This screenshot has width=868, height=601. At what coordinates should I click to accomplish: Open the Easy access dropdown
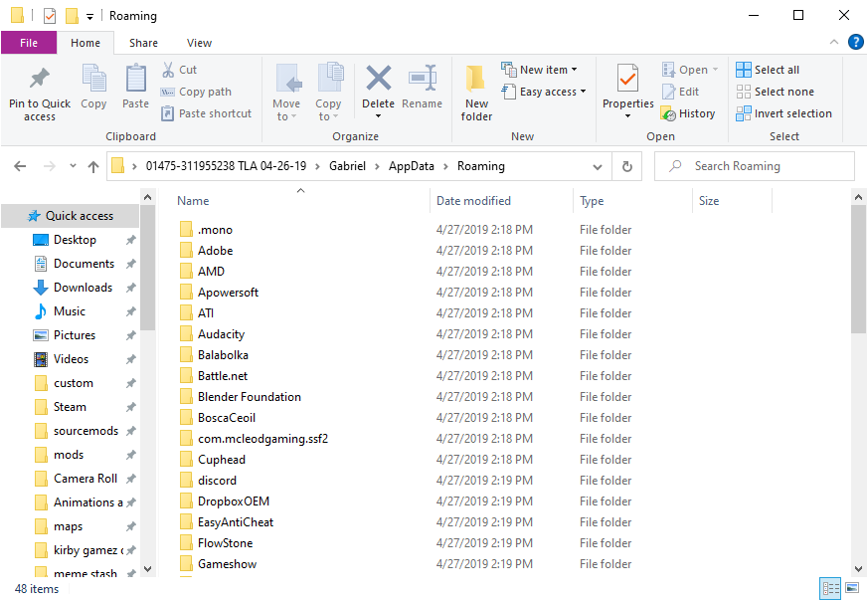click(544, 92)
